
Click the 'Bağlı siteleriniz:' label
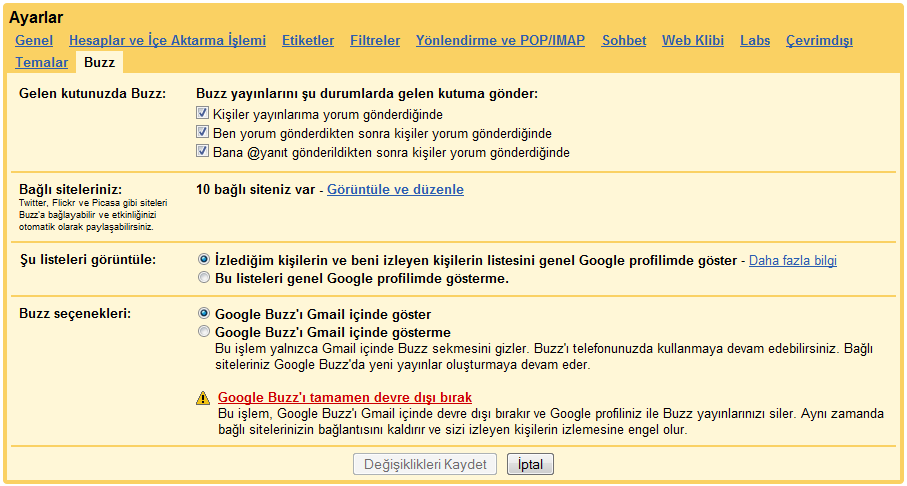click(x=73, y=190)
